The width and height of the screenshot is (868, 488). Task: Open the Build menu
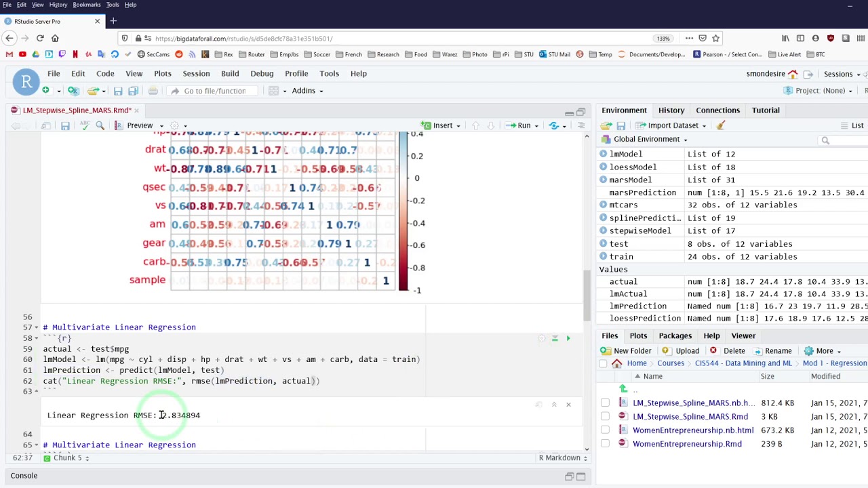[x=230, y=73]
